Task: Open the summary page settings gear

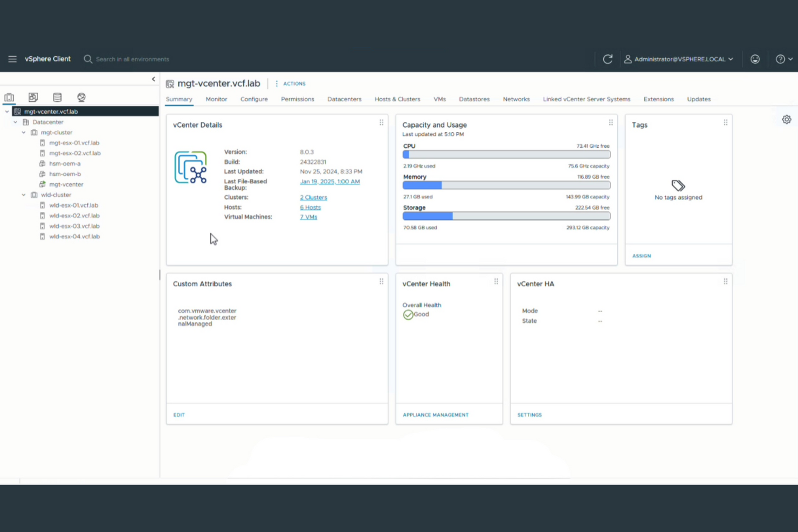Action: 787,120
